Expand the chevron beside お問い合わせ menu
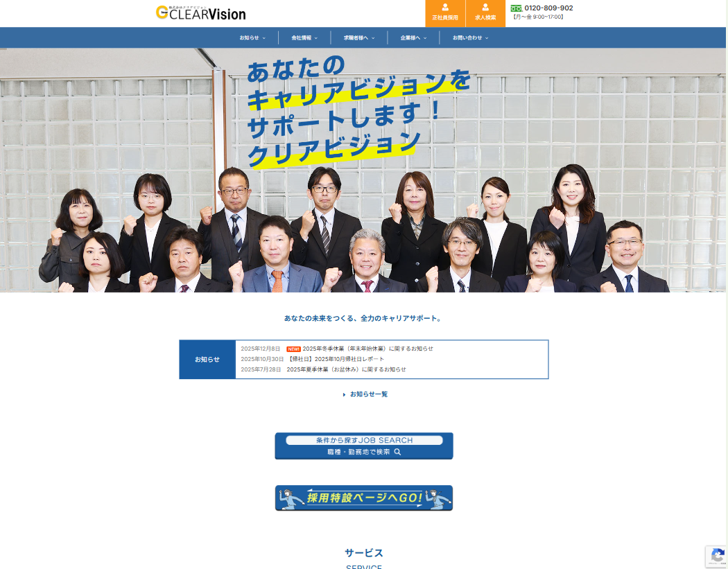Image resolution: width=728 pixels, height=569 pixels. tap(487, 38)
